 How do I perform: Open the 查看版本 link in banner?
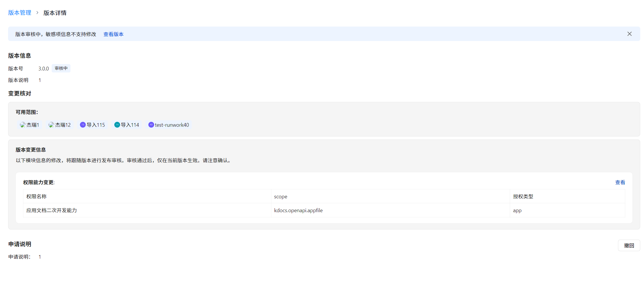[113, 34]
